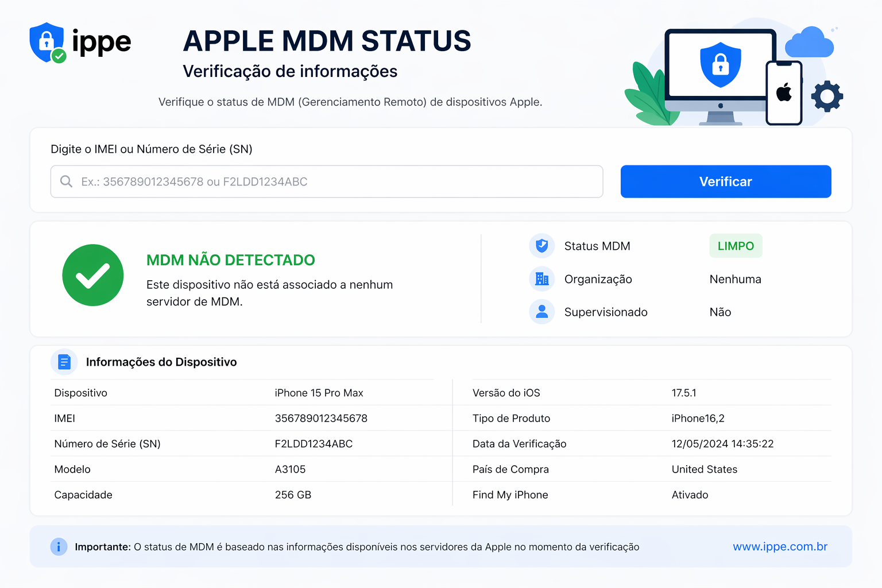Click the Supervisionado label
Image resolution: width=882 pixels, height=588 pixels.
coord(606,312)
